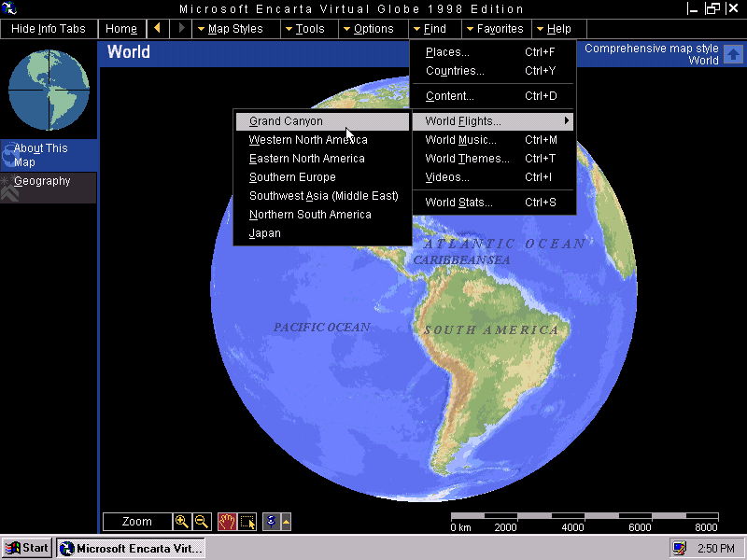Click the World map title
747x560 pixels.
(x=129, y=52)
